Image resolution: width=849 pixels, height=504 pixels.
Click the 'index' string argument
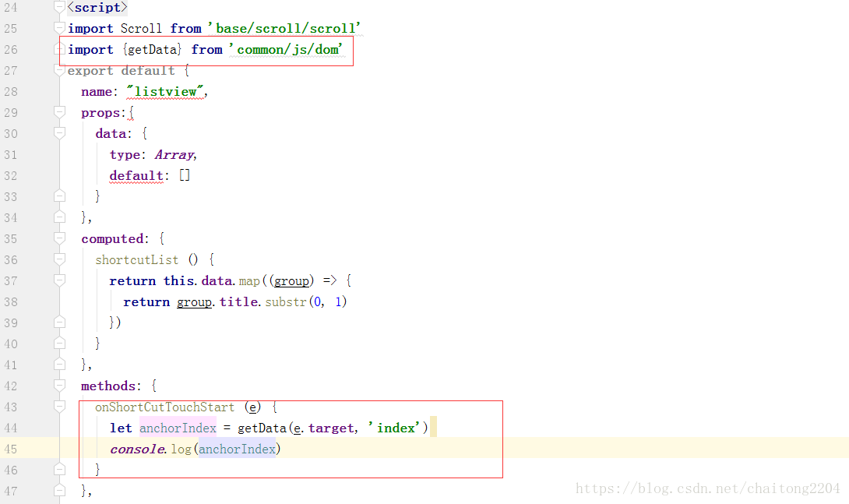tap(394, 428)
